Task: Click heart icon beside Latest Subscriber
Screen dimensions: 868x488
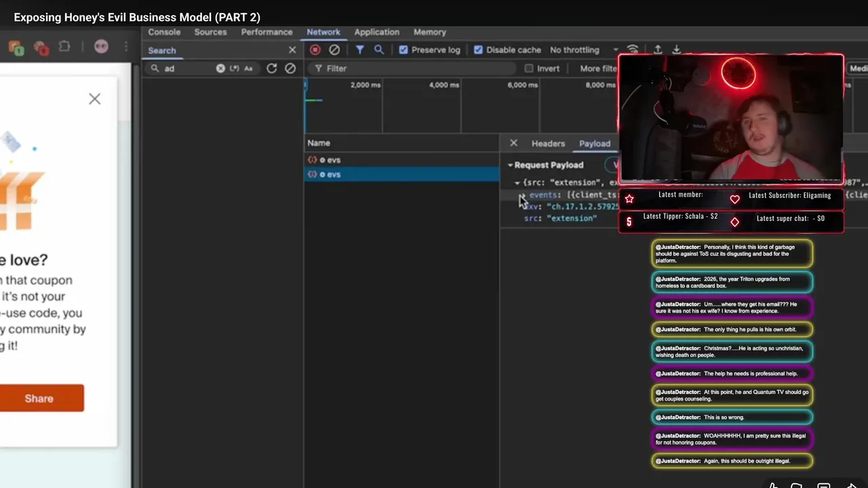Action: click(x=735, y=199)
